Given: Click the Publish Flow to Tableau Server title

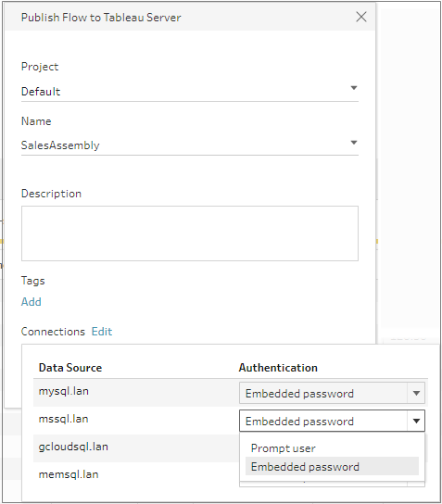Looking at the screenshot, I should click(101, 18).
